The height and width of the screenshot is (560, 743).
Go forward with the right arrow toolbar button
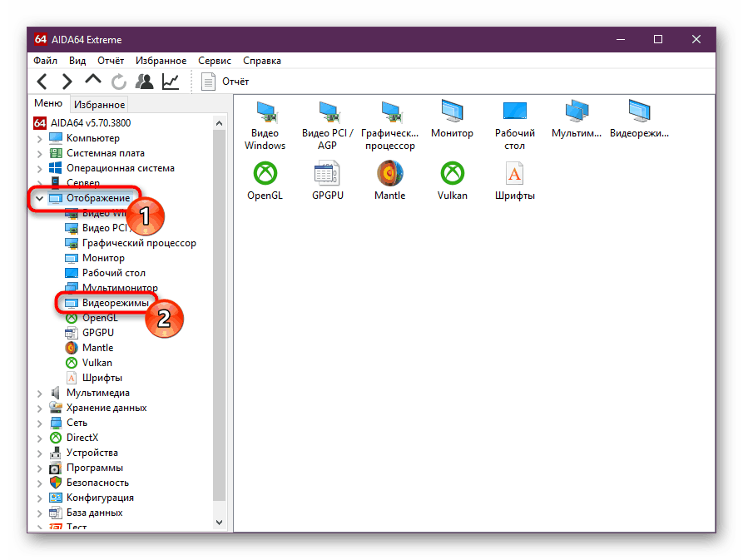[x=67, y=82]
